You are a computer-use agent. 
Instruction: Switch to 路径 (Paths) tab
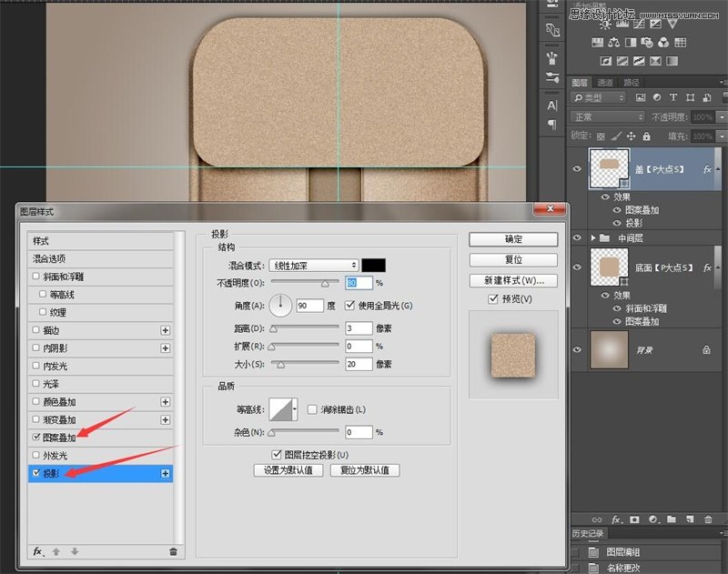(632, 83)
